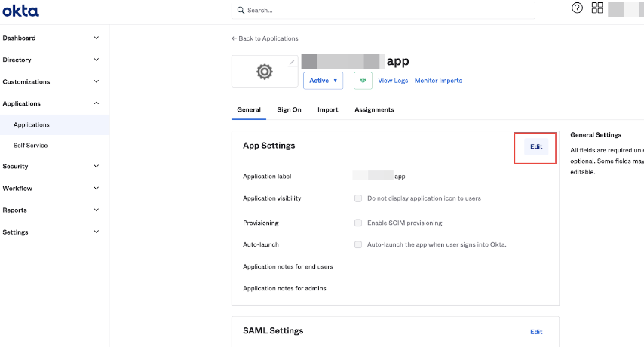Expand the Settings menu
Screen dimensions: 644x347
click(51, 232)
